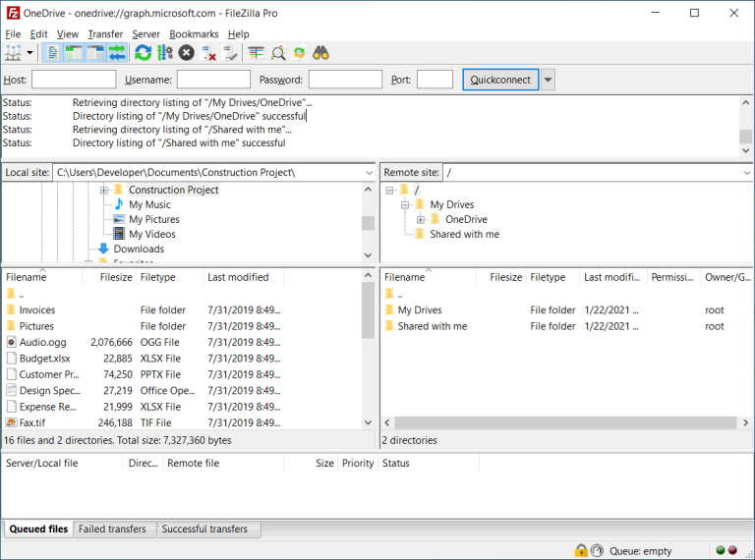Open the Server menu

(145, 34)
